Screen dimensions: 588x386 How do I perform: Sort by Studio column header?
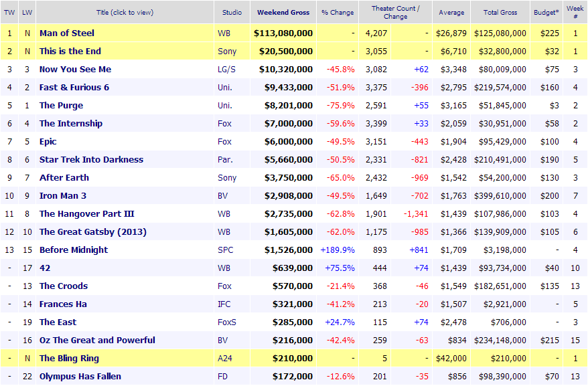point(232,12)
